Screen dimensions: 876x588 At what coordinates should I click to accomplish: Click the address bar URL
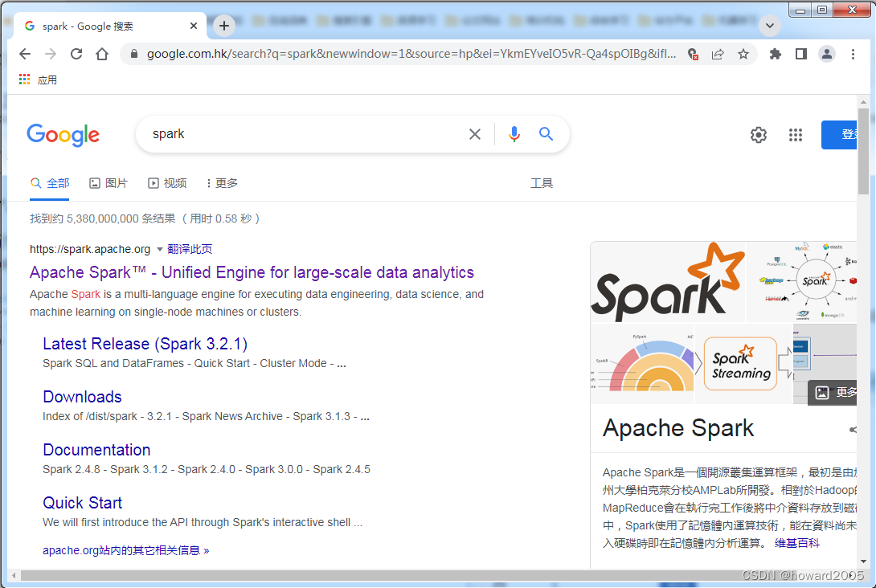click(x=411, y=54)
